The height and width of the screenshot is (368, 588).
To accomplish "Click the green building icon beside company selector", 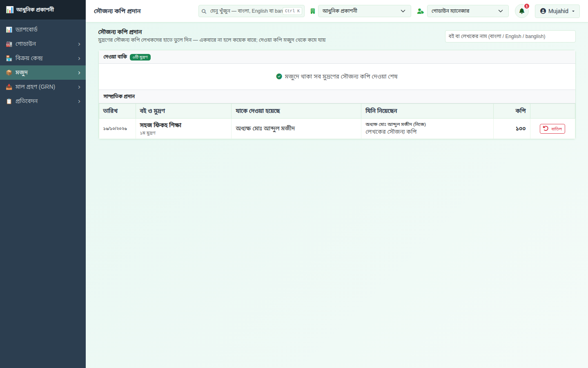I will [x=312, y=11].
